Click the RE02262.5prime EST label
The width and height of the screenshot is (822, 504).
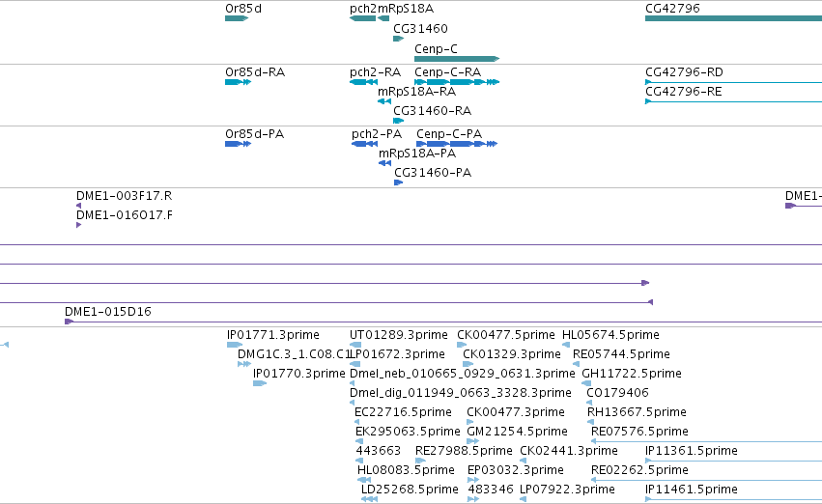coord(639,470)
